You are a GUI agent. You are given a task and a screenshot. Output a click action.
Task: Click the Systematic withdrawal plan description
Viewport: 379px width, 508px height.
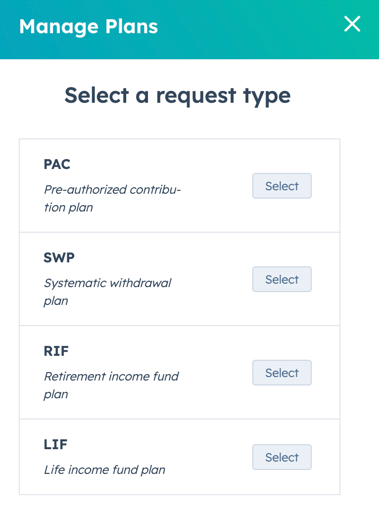108,292
